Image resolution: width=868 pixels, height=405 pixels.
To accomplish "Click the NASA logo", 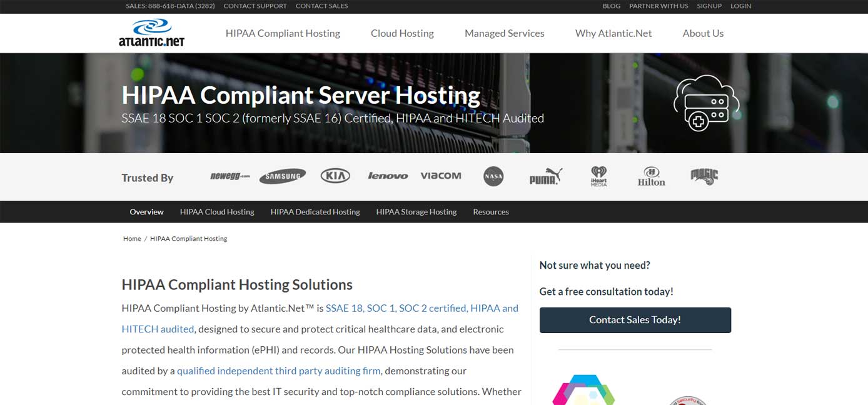I will click(493, 176).
